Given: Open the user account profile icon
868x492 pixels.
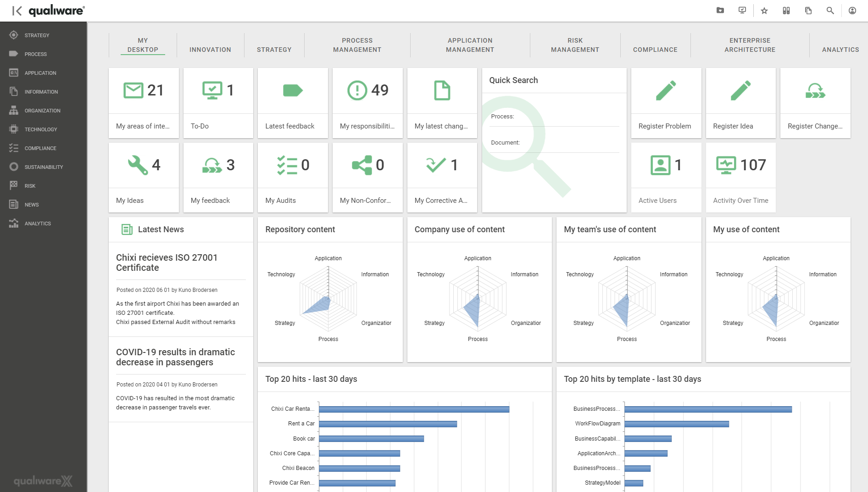Looking at the screenshot, I should [852, 11].
